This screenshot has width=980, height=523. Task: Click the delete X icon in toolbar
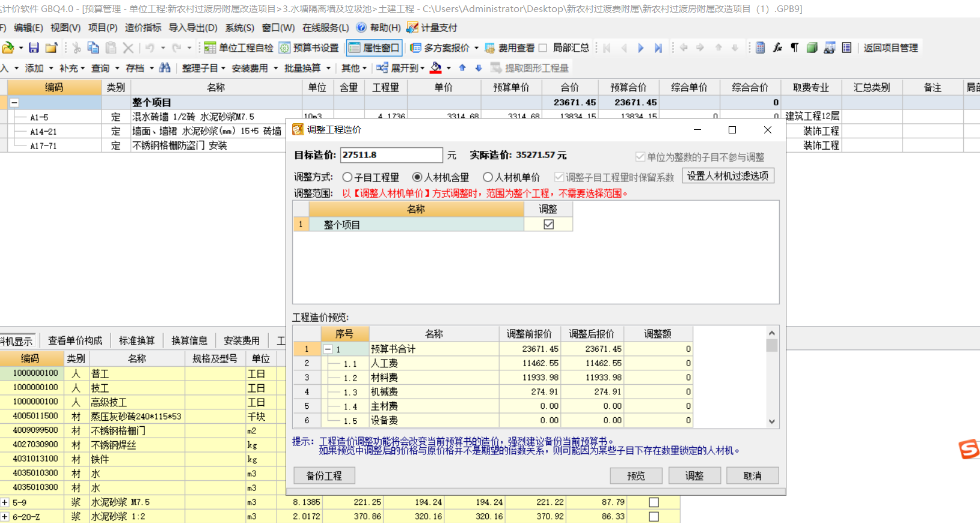click(128, 47)
